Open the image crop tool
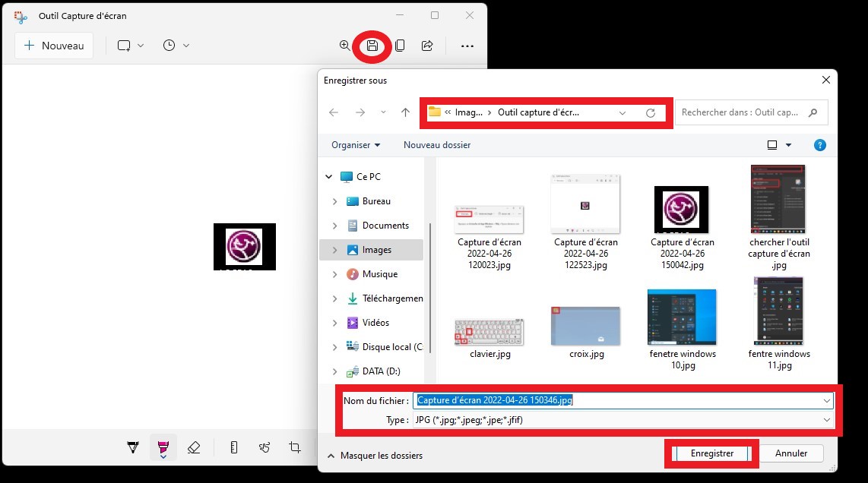Screen dimensions: 868x483 pos(295,448)
